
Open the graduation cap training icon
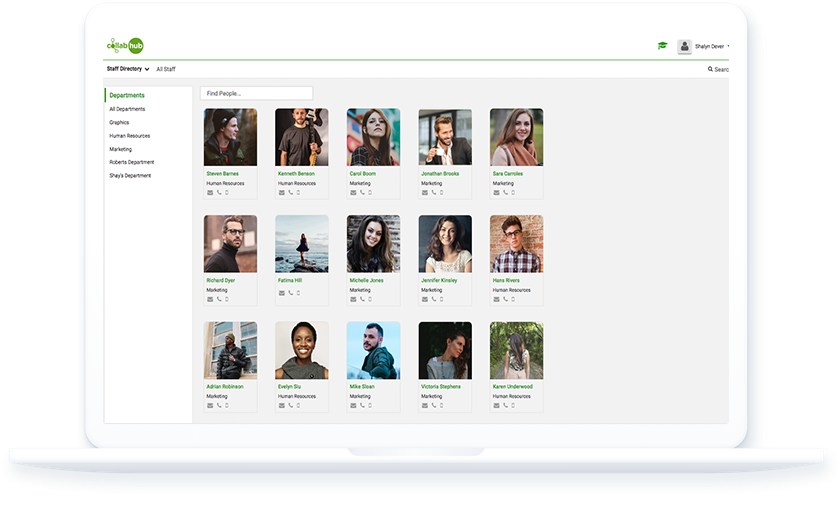tap(663, 46)
